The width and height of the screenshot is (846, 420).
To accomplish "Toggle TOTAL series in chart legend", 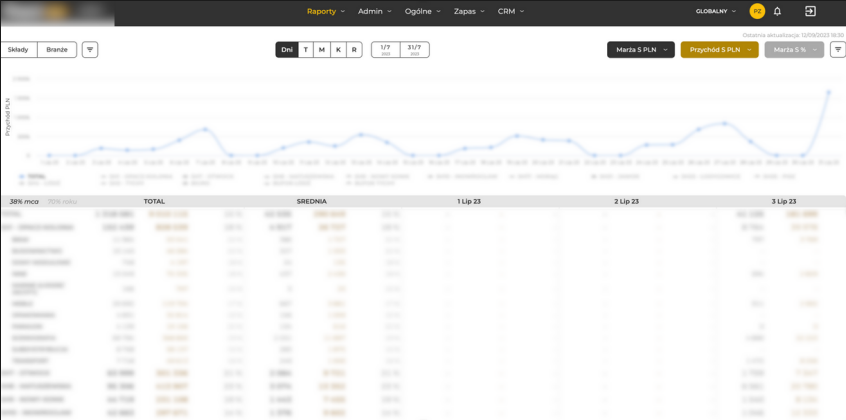I will click(33, 176).
